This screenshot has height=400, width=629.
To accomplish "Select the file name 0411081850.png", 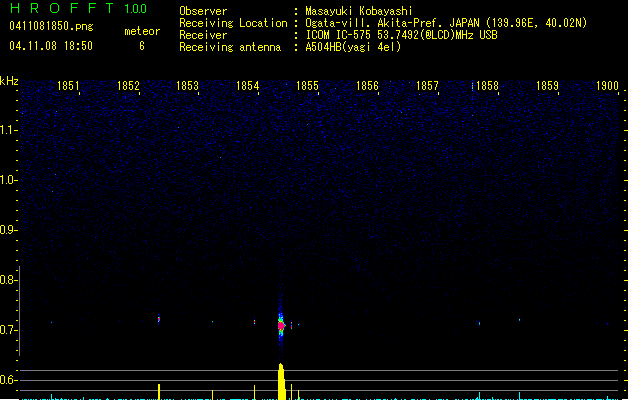I will (x=51, y=26).
